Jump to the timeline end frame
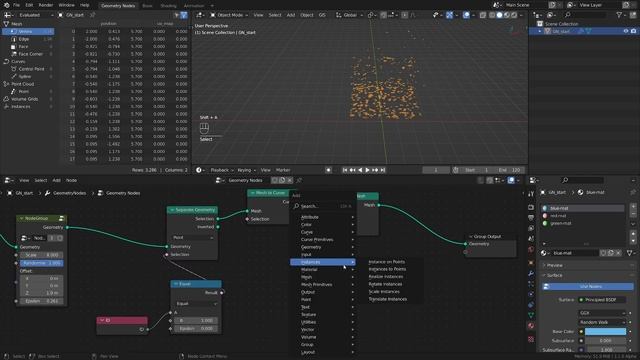The width and height of the screenshot is (640, 360). 382,170
